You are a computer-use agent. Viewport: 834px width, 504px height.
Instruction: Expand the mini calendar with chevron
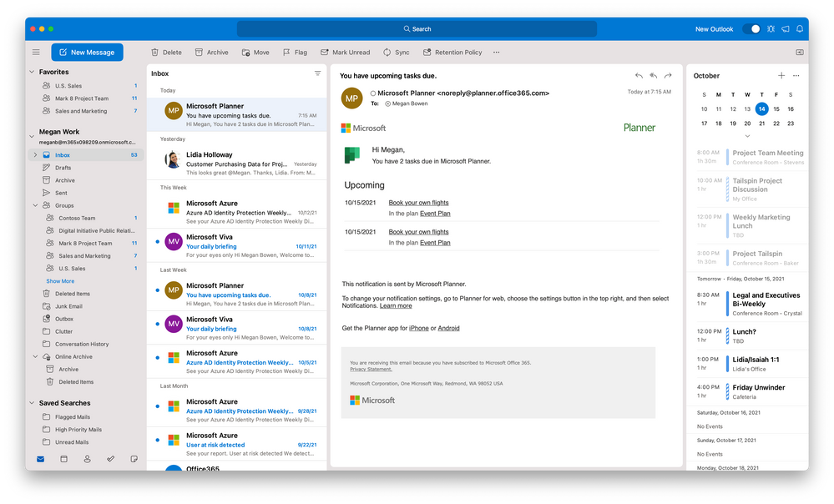coord(747,136)
